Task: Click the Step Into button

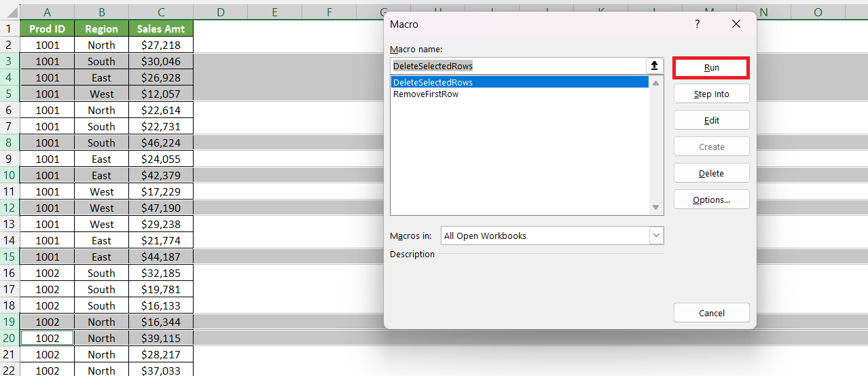Action: (711, 94)
